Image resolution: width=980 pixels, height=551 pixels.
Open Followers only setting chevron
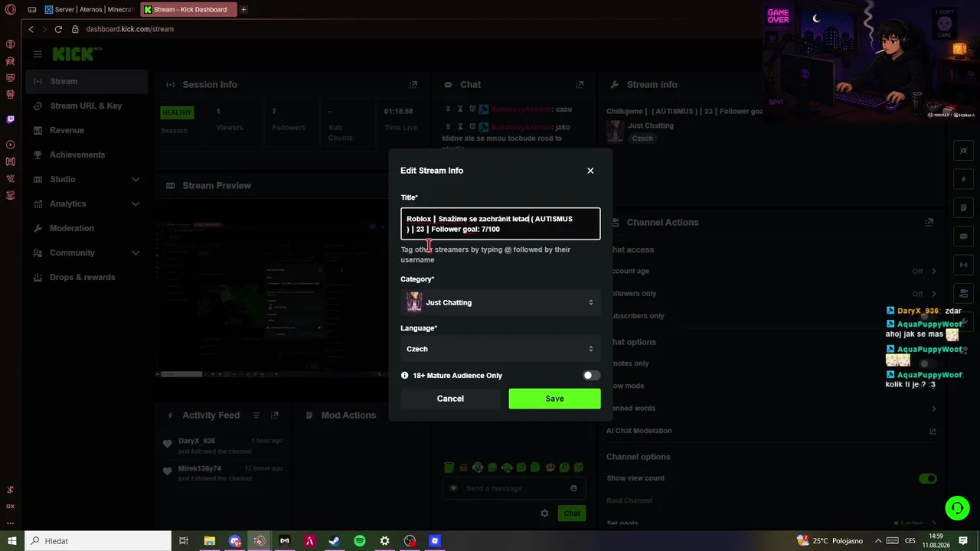pyautogui.click(x=933, y=294)
